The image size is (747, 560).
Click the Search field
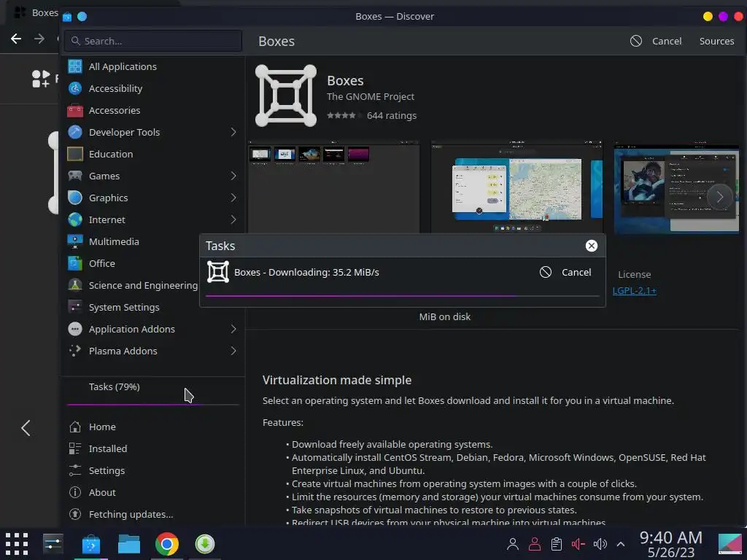pyautogui.click(x=153, y=41)
